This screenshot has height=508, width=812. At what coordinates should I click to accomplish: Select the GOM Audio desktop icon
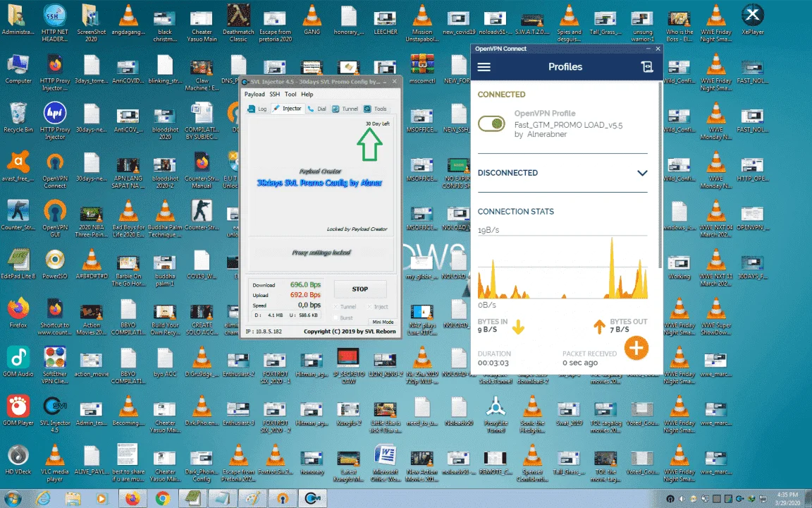[x=18, y=362]
